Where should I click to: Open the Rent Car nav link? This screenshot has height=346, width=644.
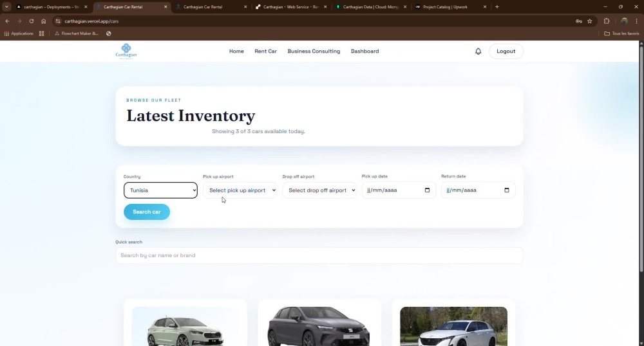pos(266,51)
